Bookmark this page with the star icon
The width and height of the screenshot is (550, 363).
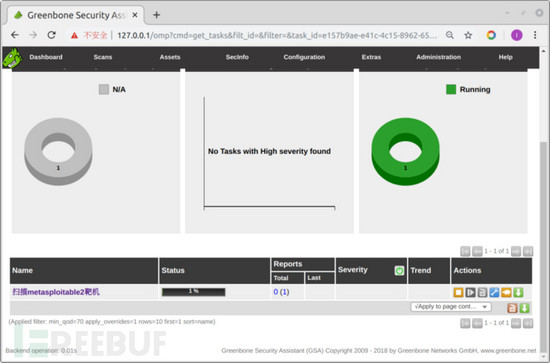(x=468, y=35)
